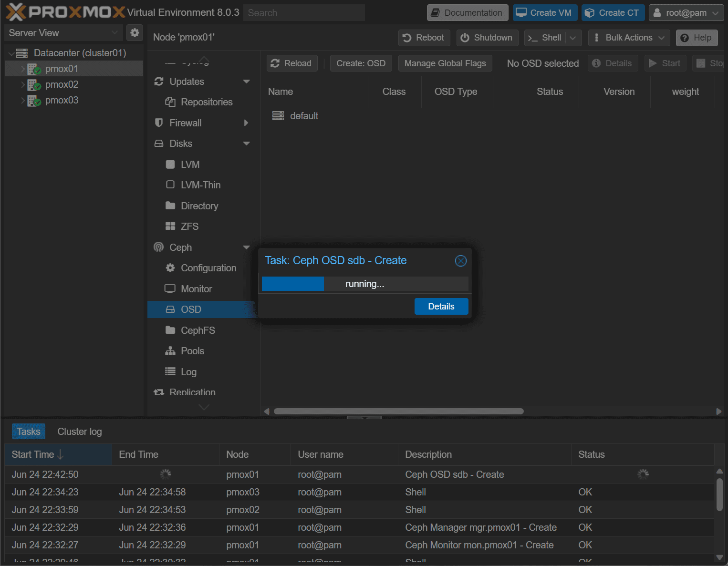Collapse the Datacenter (cluster01) tree
This screenshot has width=728, height=566.
11,53
